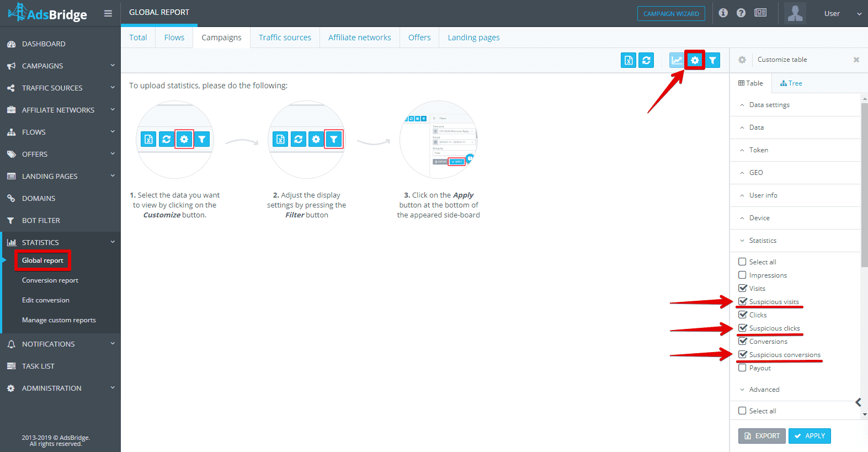868x452 pixels.
Task: Click the Traffic Sources share icon
Action: click(11, 88)
